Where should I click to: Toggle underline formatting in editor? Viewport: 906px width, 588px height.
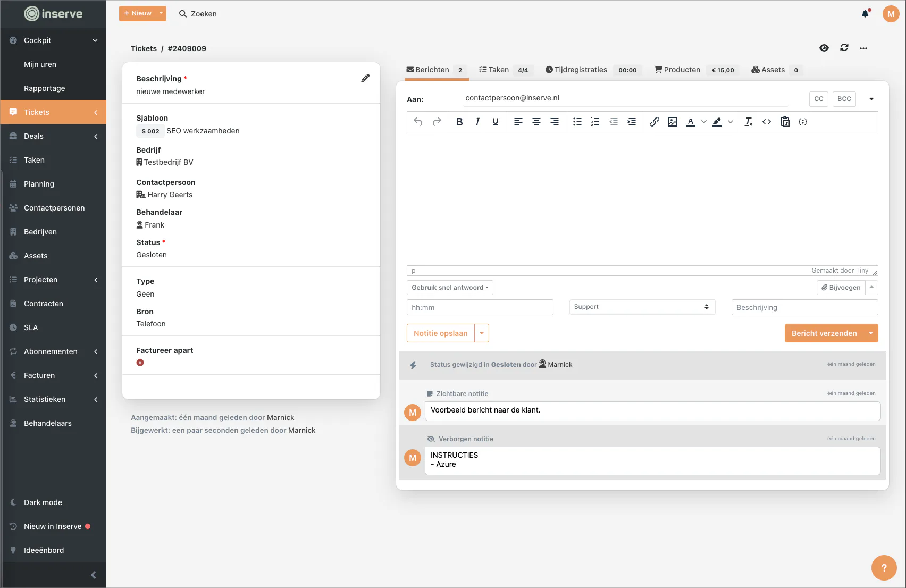pyautogui.click(x=496, y=122)
